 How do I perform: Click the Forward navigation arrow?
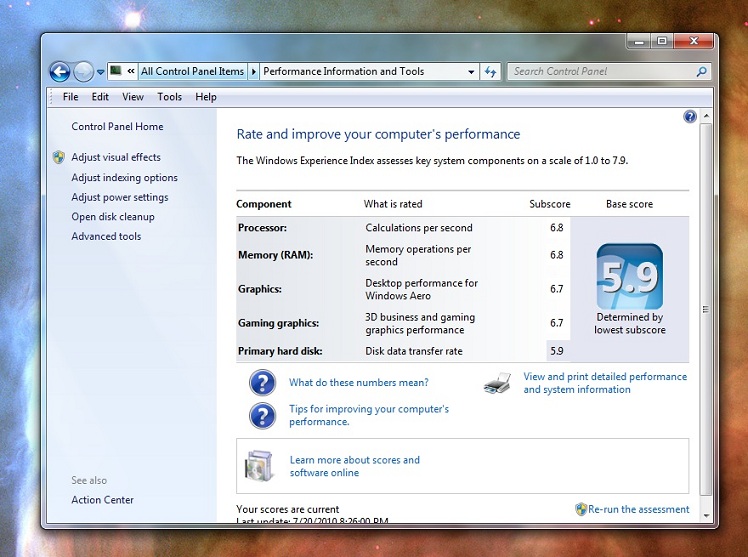[x=84, y=71]
